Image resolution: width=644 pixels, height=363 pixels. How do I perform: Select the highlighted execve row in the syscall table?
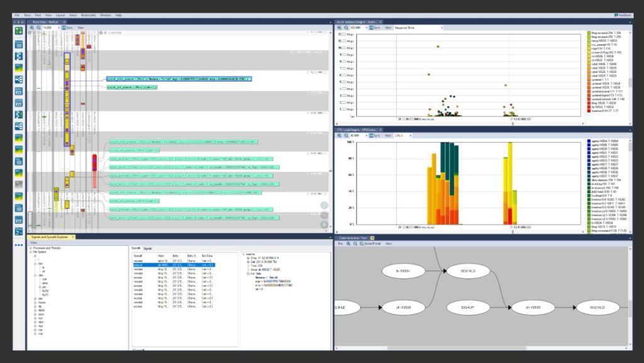pos(174,265)
